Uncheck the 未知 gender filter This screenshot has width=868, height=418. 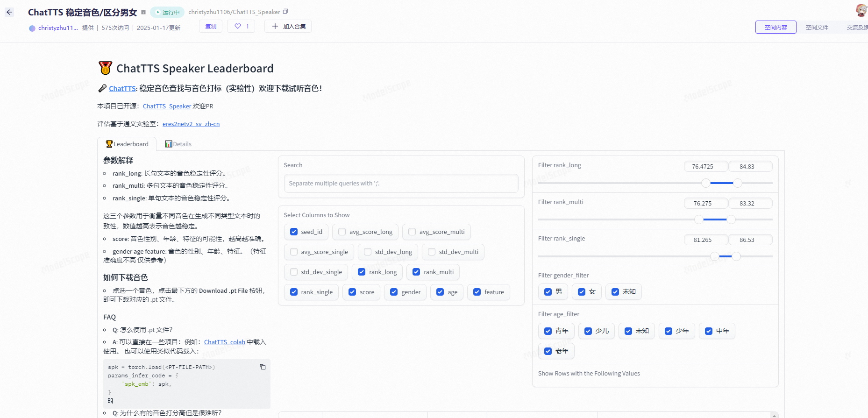615,292
